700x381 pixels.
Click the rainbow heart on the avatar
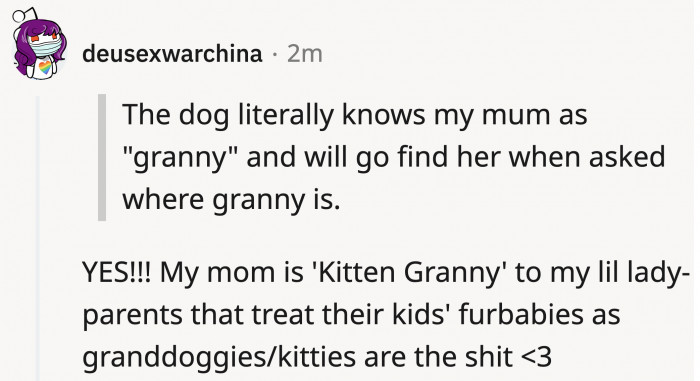point(45,67)
